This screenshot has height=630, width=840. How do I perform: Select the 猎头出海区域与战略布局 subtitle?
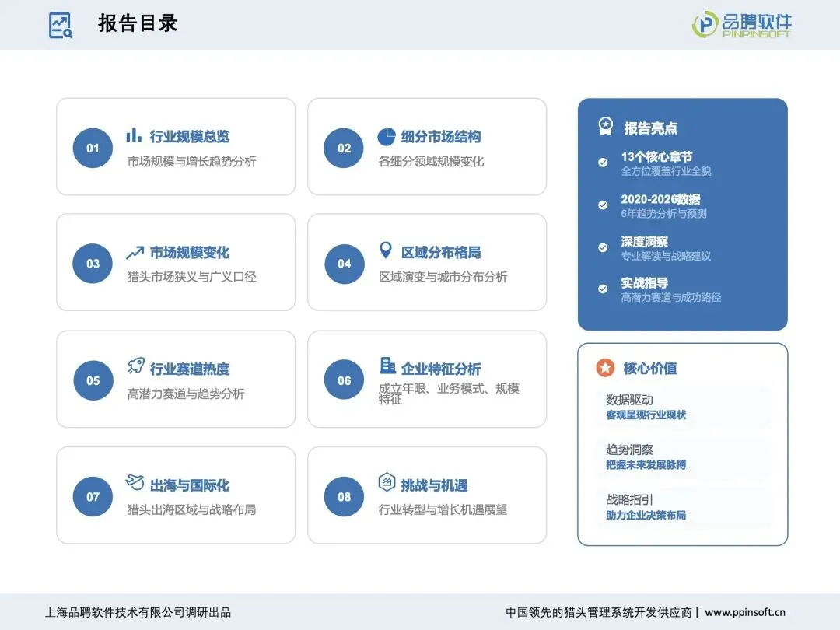[192, 509]
